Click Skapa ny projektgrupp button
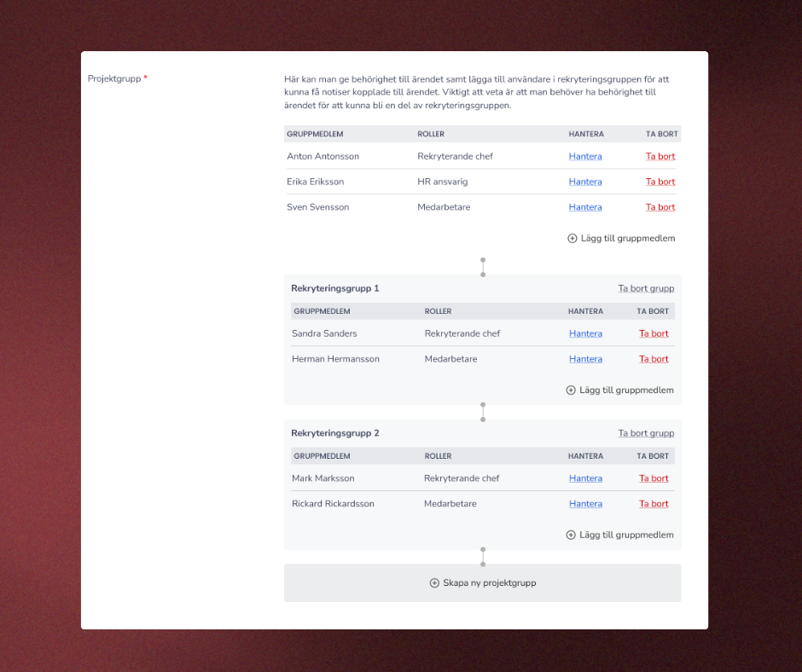The height and width of the screenshot is (672, 802). (483, 583)
